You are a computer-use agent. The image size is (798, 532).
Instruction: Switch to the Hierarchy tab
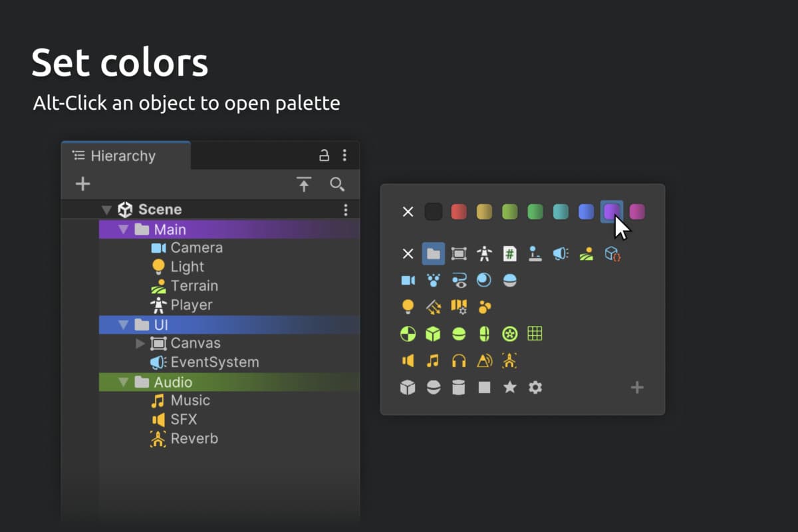[114, 156]
